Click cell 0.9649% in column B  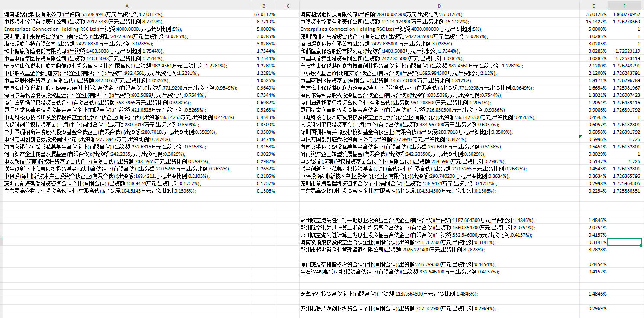pyautogui.click(x=264, y=88)
